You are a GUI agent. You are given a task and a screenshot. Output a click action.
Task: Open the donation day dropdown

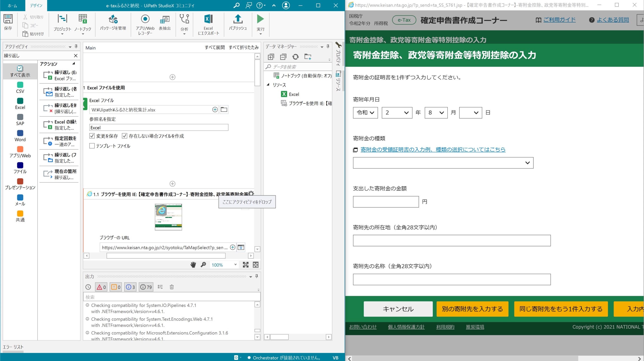pos(470,113)
